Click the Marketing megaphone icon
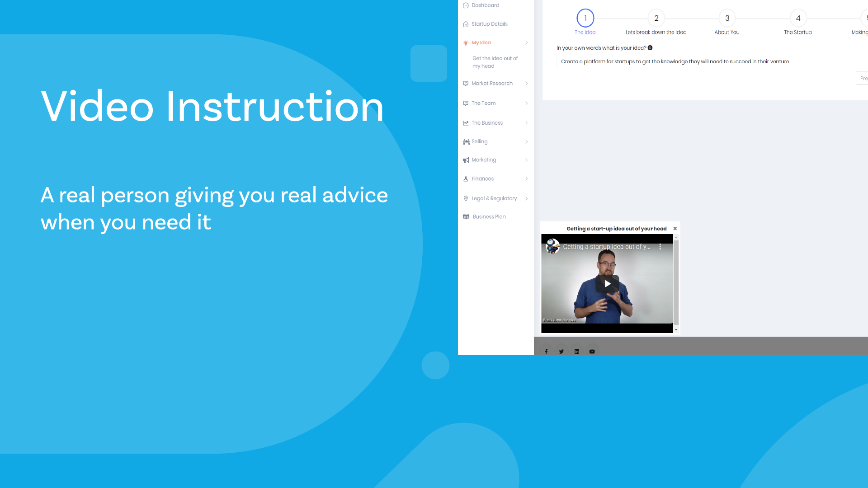The image size is (868, 488). pos(466,160)
